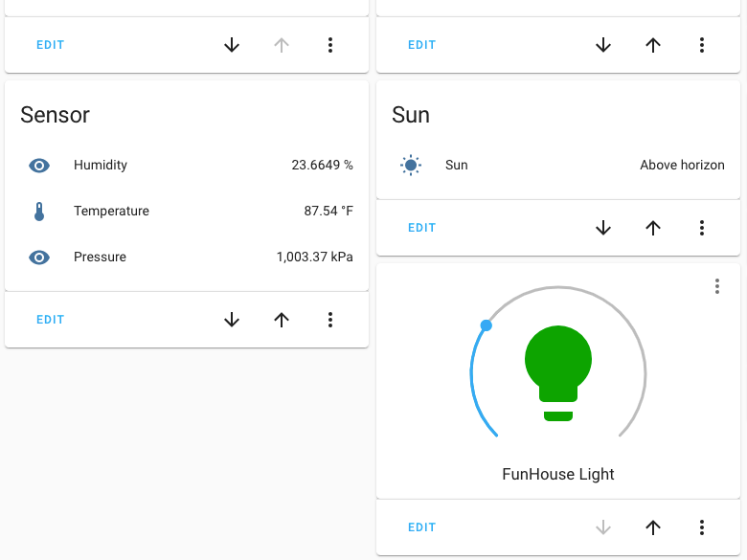
Task: Edit the Sensor card
Action: pyautogui.click(x=51, y=320)
